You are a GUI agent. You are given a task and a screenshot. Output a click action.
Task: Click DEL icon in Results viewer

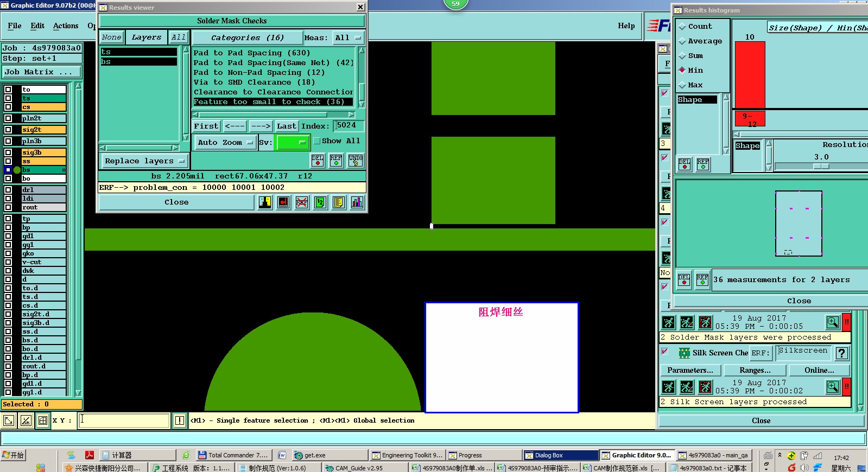318,160
